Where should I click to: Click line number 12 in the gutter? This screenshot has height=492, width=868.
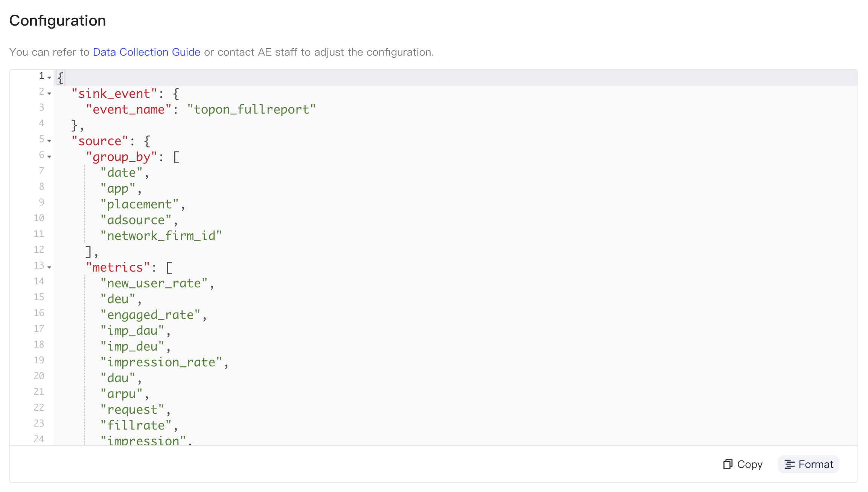[39, 250]
